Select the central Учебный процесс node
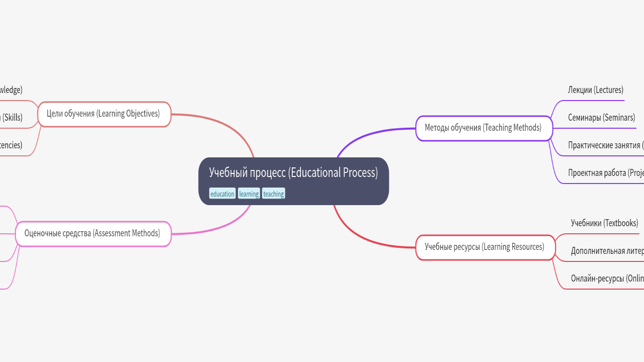The image size is (644, 362). [x=293, y=173]
